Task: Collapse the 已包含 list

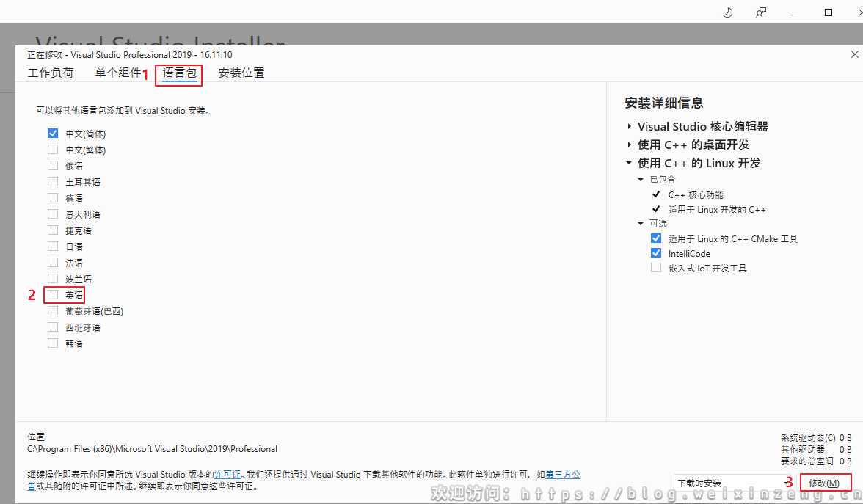Action: pyautogui.click(x=640, y=179)
